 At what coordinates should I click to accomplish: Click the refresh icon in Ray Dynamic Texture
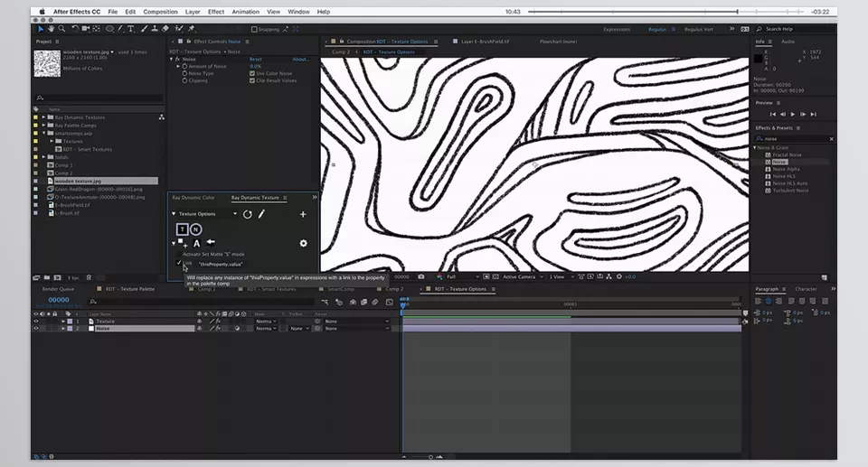tap(248, 214)
